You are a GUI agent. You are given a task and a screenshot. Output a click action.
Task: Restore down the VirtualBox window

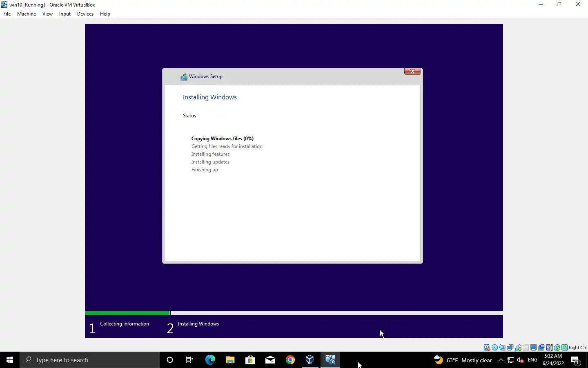pos(559,4)
